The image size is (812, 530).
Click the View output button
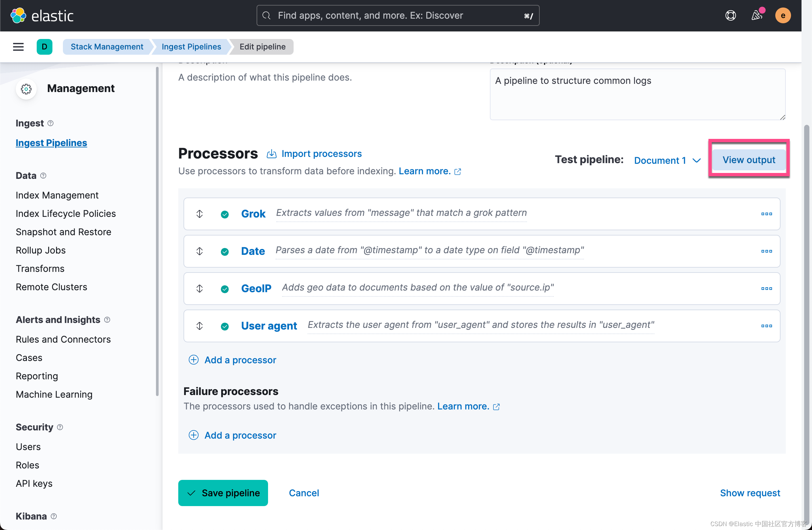pyautogui.click(x=748, y=160)
